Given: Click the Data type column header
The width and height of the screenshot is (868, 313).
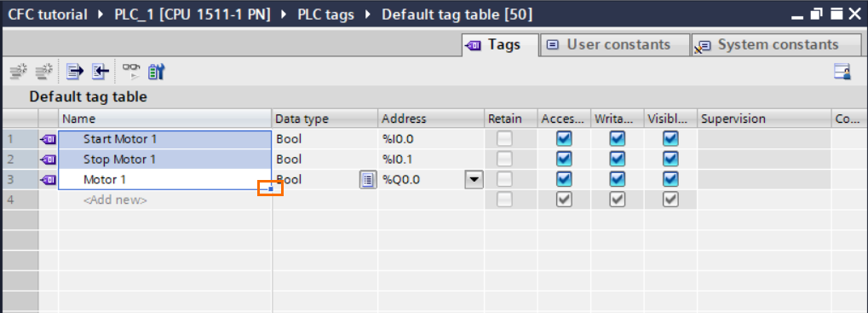Looking at the screenshot, I should coord(325,119).
